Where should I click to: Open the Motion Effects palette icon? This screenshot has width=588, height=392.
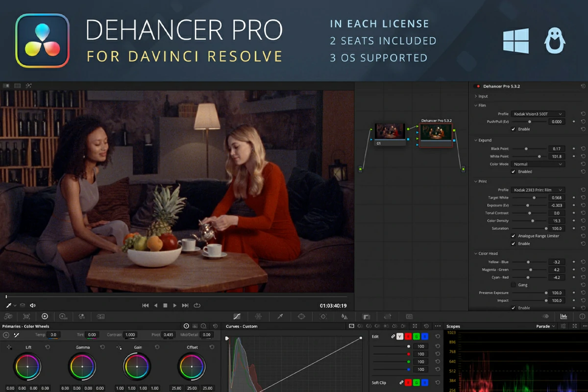pos(100,317)
